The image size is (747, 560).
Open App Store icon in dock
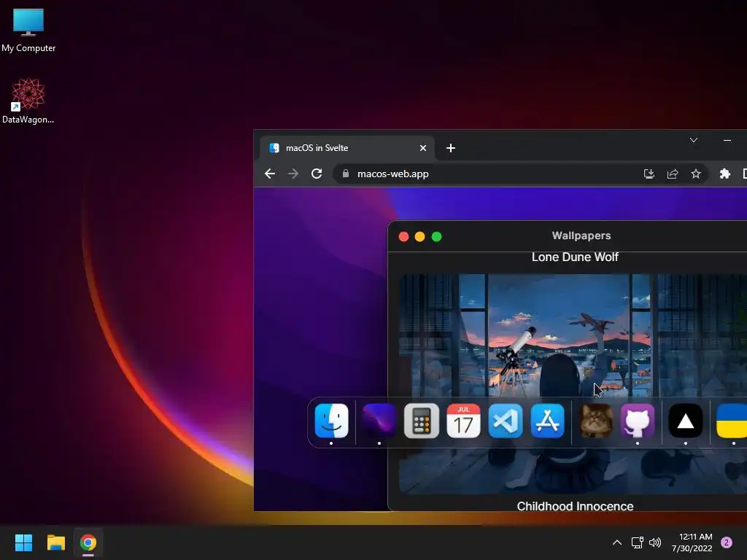pos(547,421)
